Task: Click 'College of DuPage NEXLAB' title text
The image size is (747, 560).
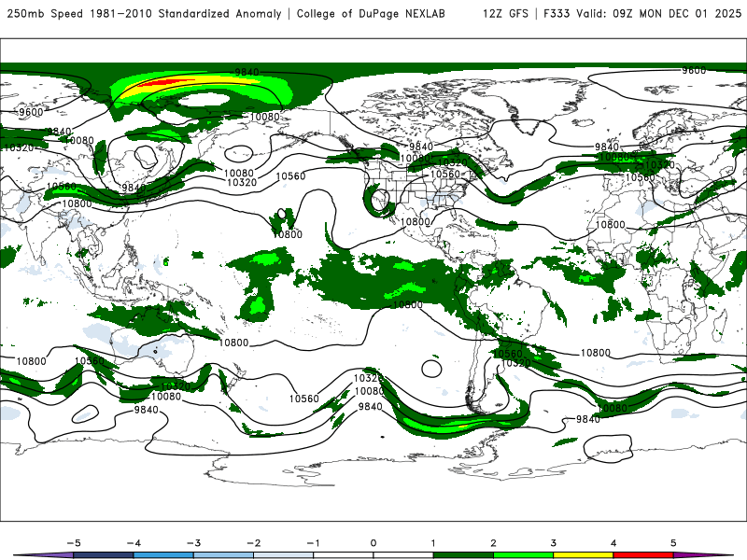Action: [x=371, y=13]
